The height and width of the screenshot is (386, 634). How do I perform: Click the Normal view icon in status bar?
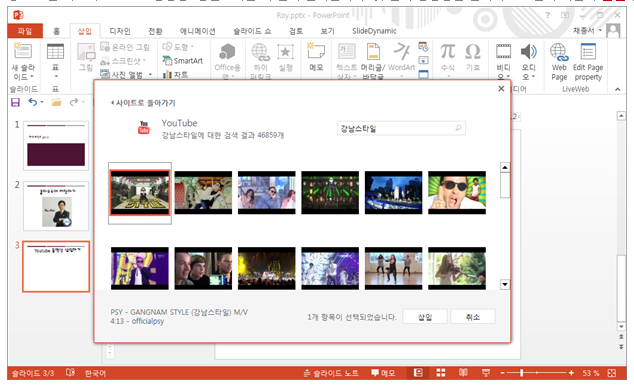coord(418,373)
